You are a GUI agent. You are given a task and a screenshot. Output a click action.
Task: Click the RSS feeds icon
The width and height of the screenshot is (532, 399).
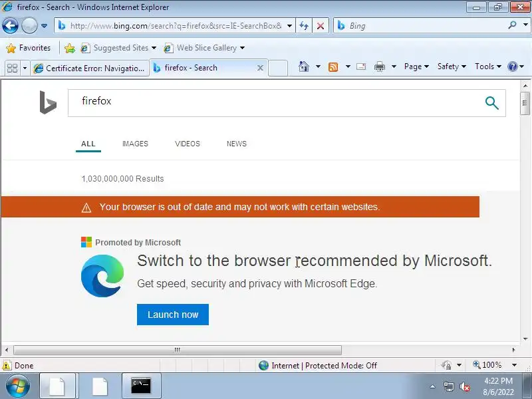333,67
